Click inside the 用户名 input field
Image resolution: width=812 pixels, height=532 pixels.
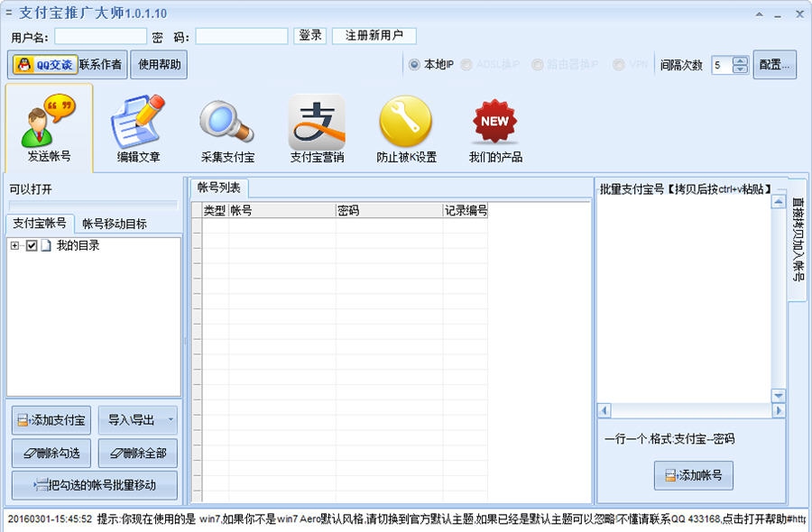[99, 35]
